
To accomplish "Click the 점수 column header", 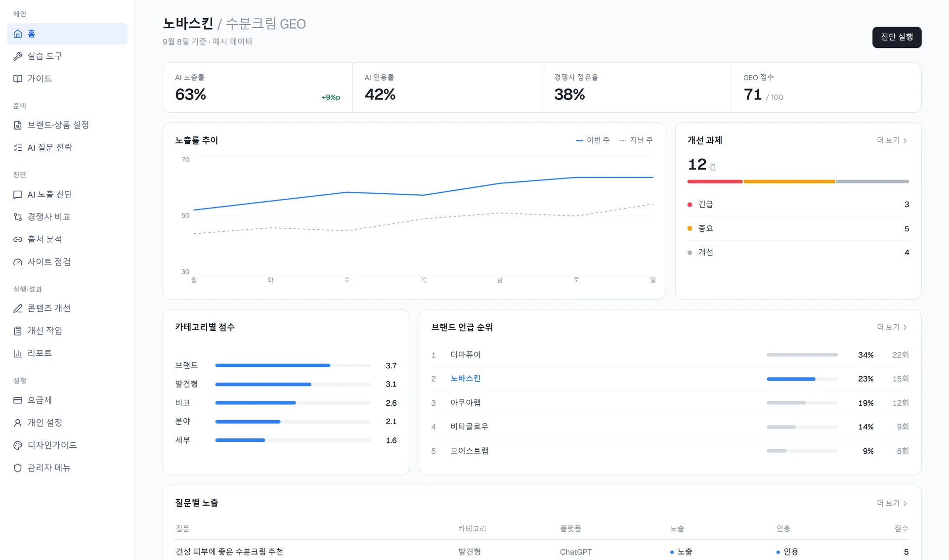I will pos(902,529).
